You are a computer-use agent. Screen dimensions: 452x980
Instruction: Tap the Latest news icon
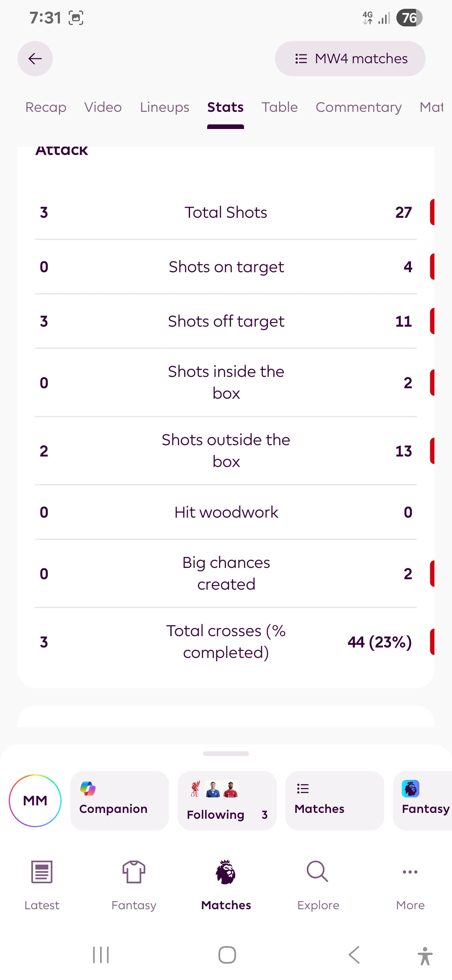pyautogui.click(x=42, y=872)
